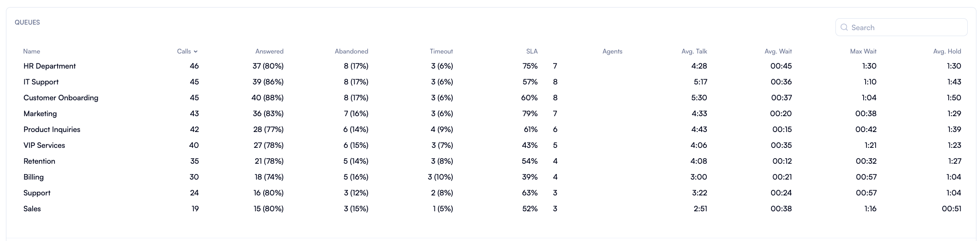Toggle the Calls column sort arrow
Viewport: 980px width, 241px height.
tap(195, 52)
